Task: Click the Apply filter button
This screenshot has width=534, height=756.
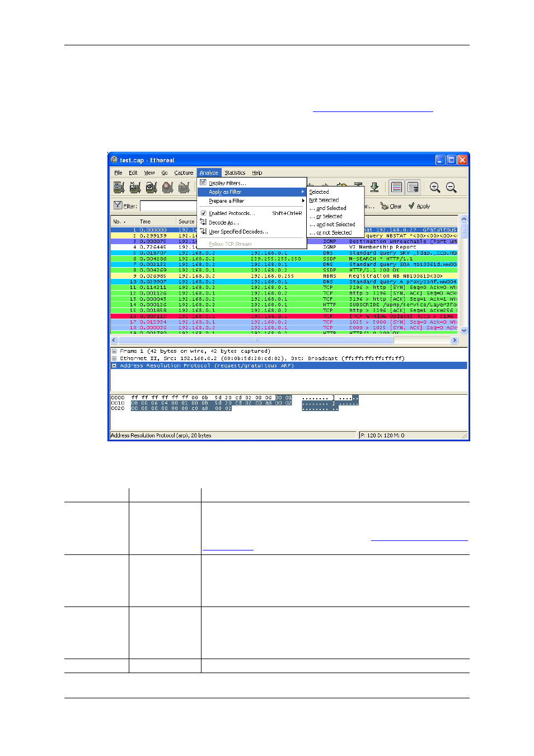Action: (419, 206)
